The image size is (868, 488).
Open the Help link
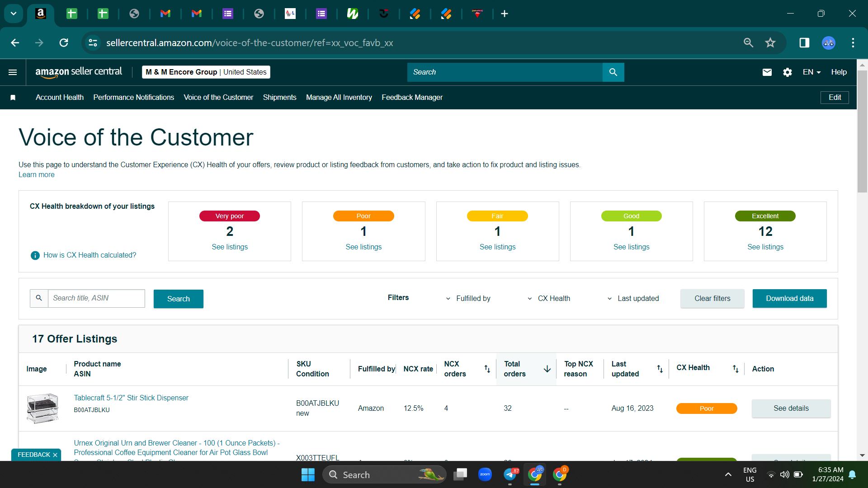[x=839, y=72]
